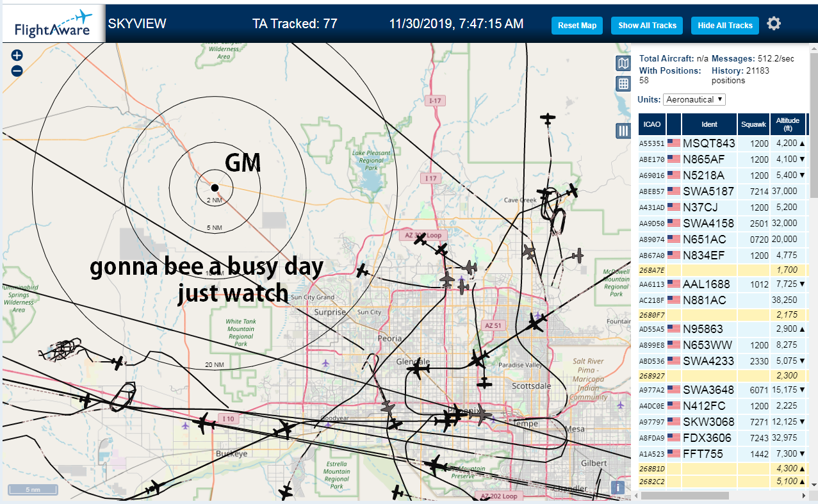This screenshot has height=504, width=818.
Task: Select aircraft icon near I 10 marker
Action: click(x=206, y=423)
